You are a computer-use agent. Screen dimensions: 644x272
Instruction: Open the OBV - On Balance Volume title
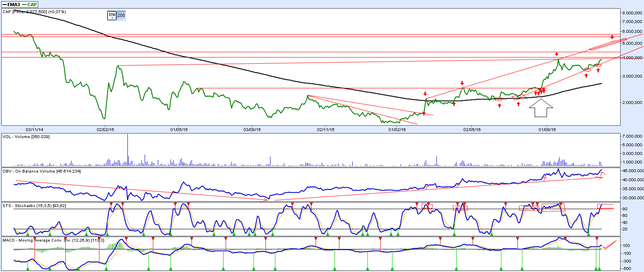(x=42, y=171)
